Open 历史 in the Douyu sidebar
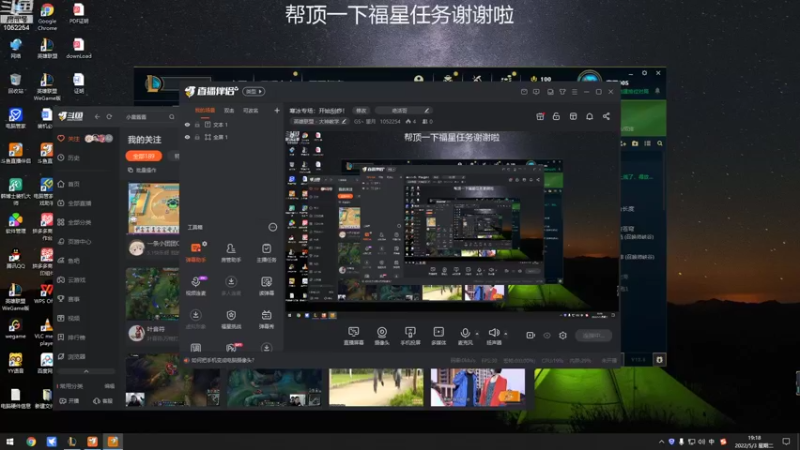Image resolution: width=800 pixels, height=450 pixels. (x=69, y=158)
